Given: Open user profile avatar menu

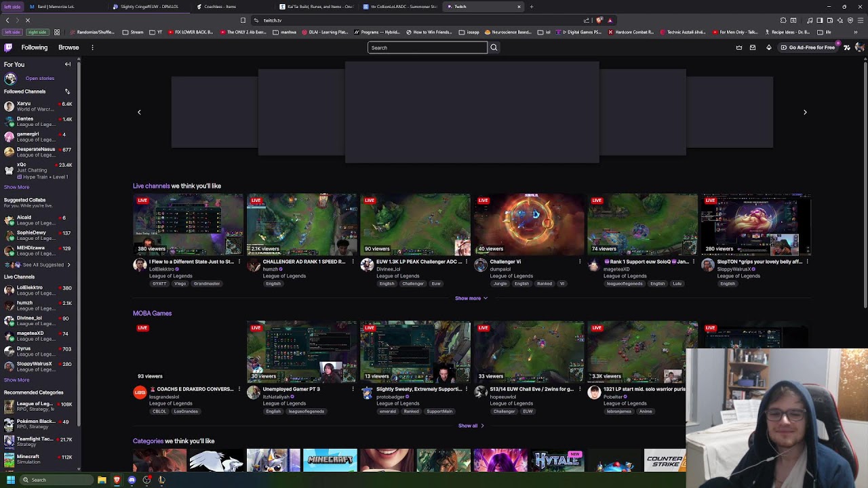Looking at the screenshot, I should click(860, 47).
